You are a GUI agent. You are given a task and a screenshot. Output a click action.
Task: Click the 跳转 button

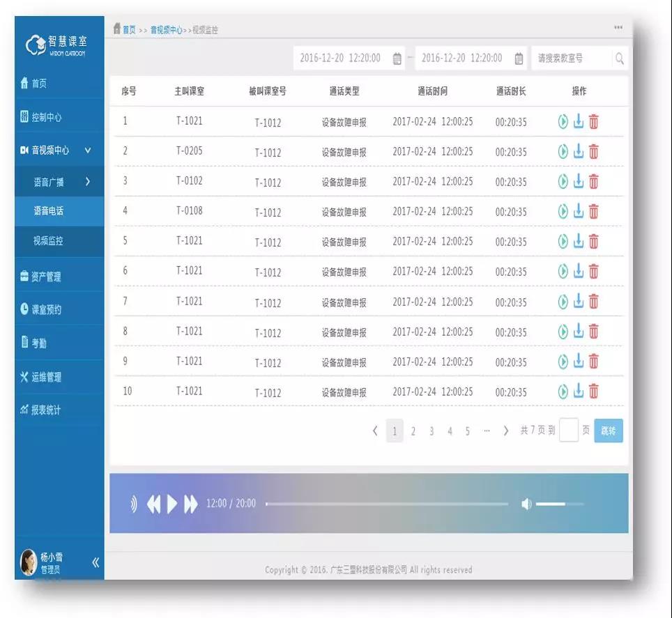[x=608, y=431]
